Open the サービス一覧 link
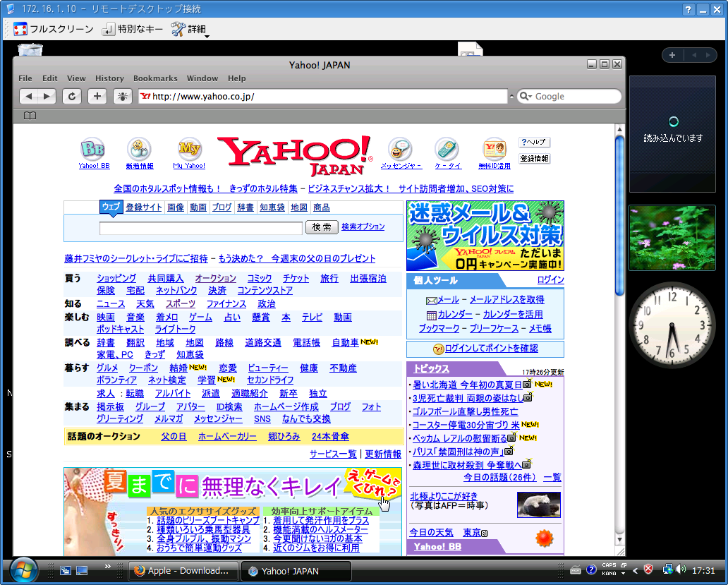The image size is (728, 585). 334,454
